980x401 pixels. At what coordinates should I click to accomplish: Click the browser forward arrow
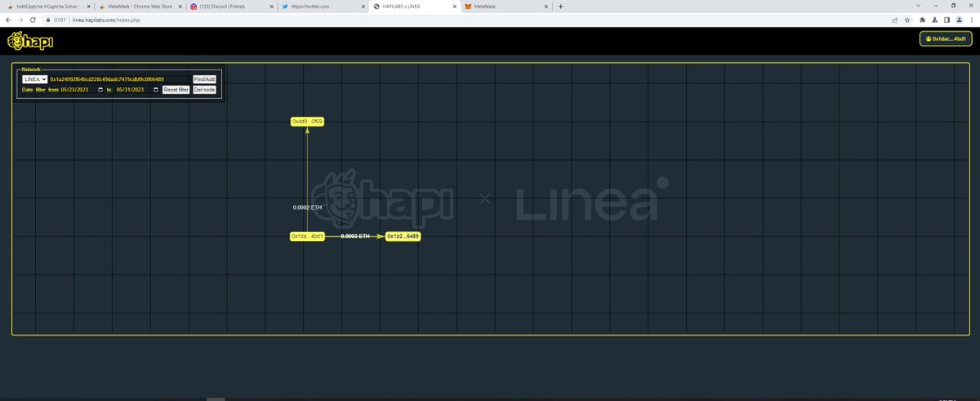click(x=20, y=20)
